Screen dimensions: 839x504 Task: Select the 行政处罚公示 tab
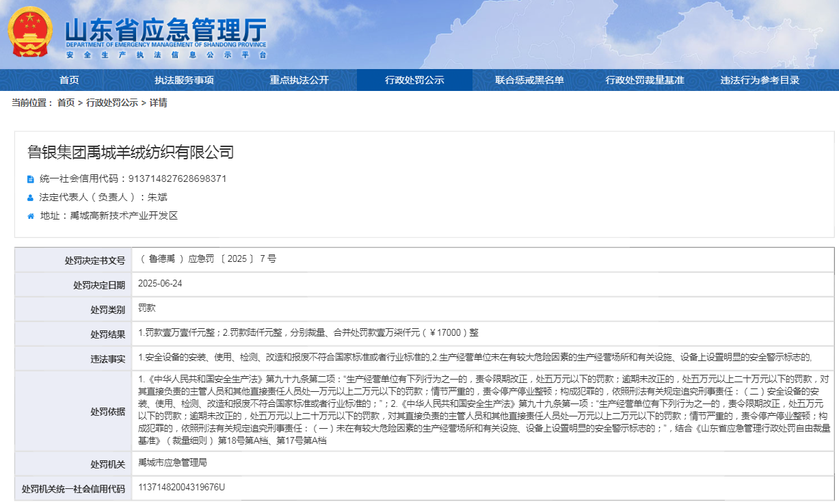pos(414,80)
